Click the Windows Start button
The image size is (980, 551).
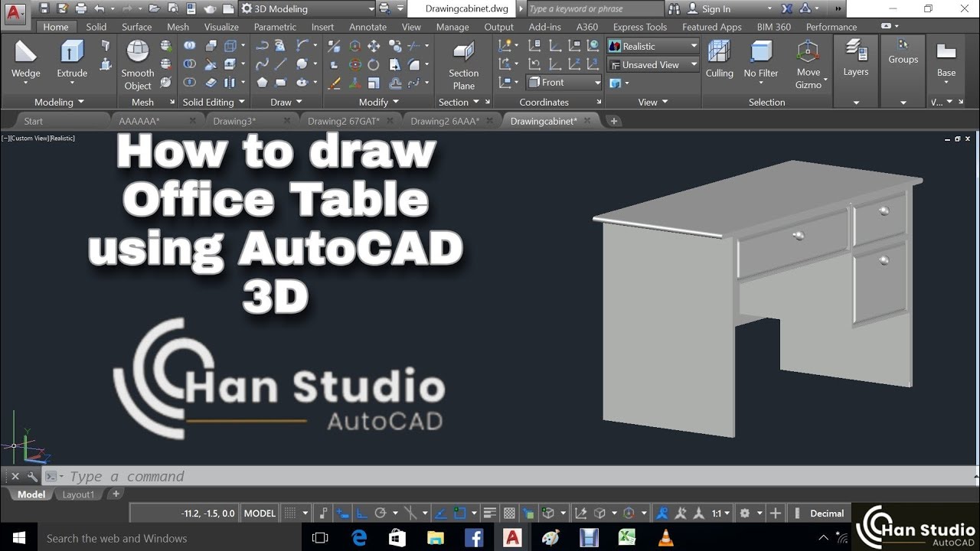[18, 538]
